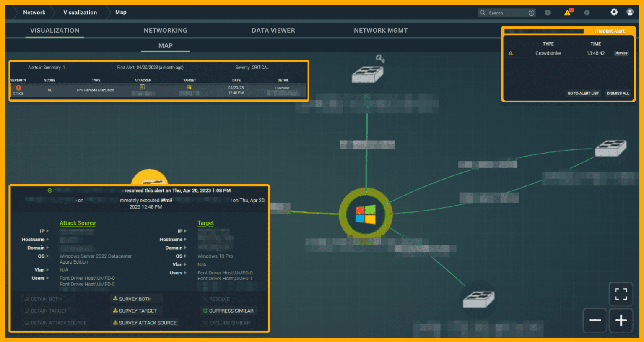Click the key icon above the top switch node
644x342 pixels.
(x=380, y=59)
